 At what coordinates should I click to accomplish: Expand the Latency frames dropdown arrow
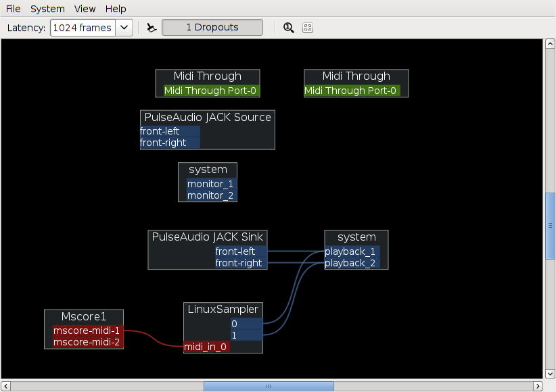[x=124, y=28]
